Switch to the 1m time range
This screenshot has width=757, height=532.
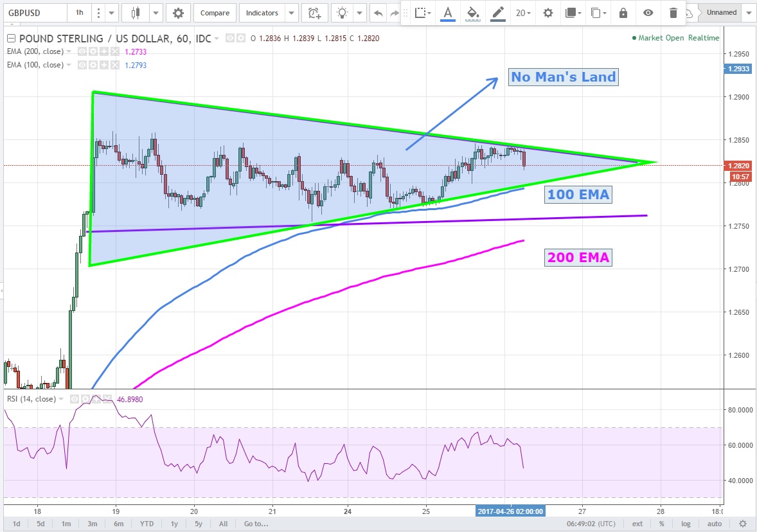tap(66, 524)
